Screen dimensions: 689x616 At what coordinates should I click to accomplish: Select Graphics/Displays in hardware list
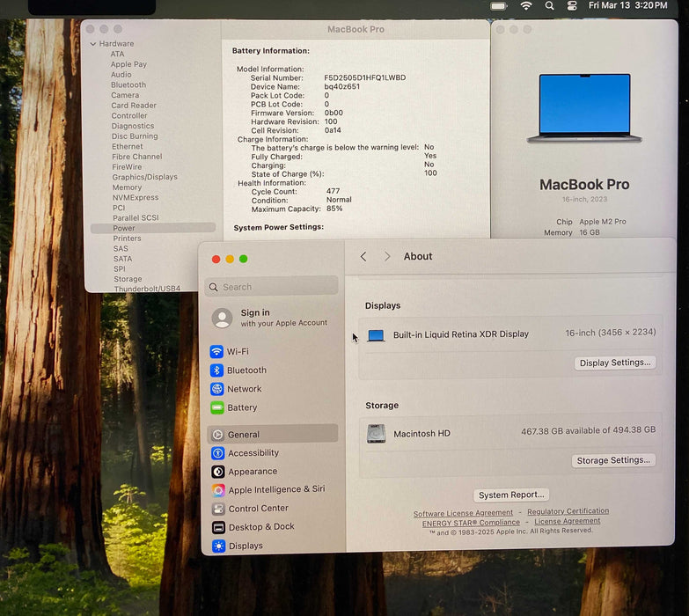pos(145,177)
